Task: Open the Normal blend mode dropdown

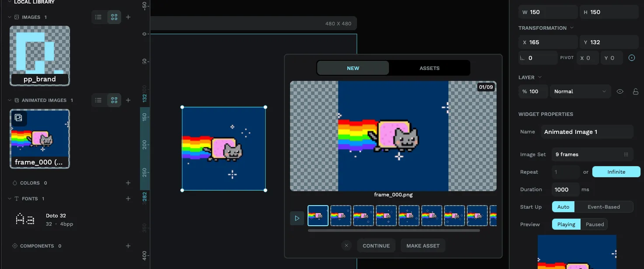Action: [580, 91]
